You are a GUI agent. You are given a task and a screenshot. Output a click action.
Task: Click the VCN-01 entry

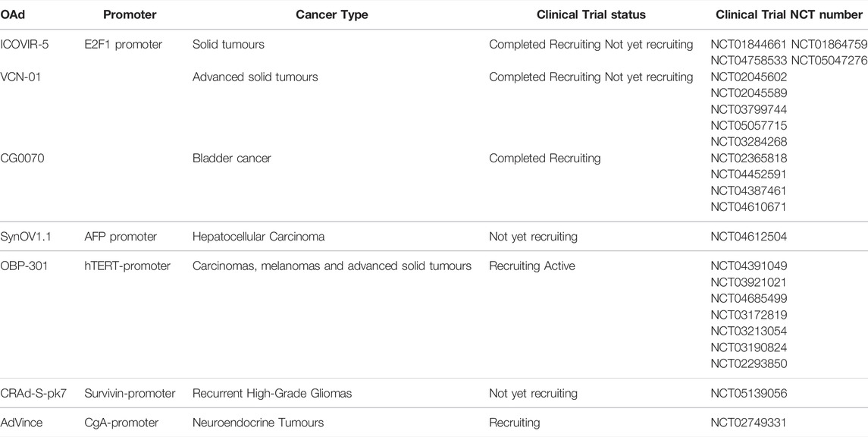[x=21, y=77]
